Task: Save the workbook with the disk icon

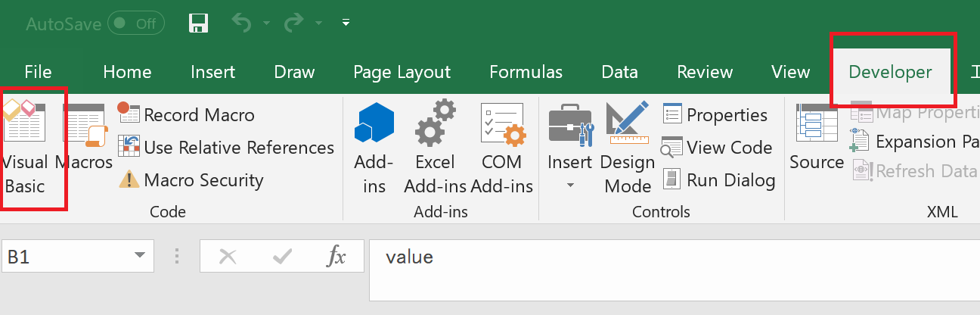Action: tap(198, 23)
